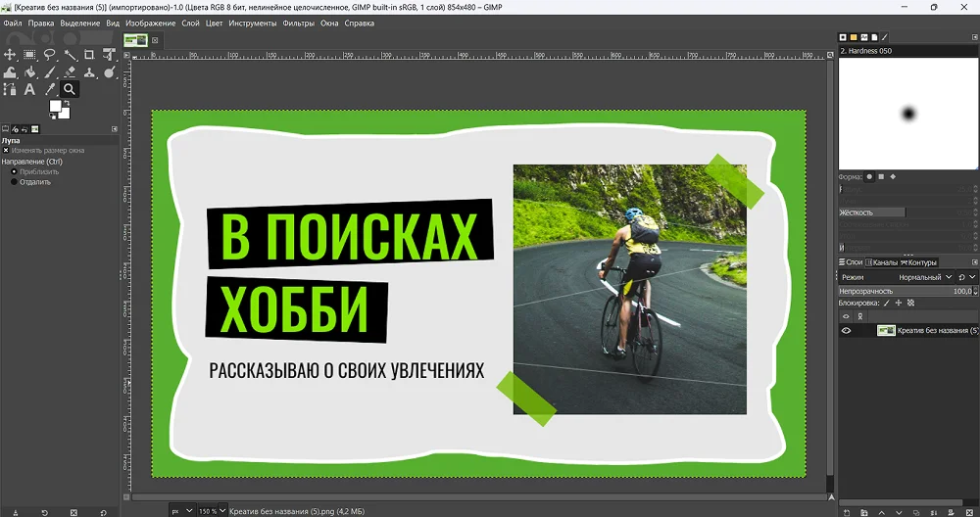Select the 'Отдалить' radio option
Viewport: 980px width, 517px height.
pos(15,182)
